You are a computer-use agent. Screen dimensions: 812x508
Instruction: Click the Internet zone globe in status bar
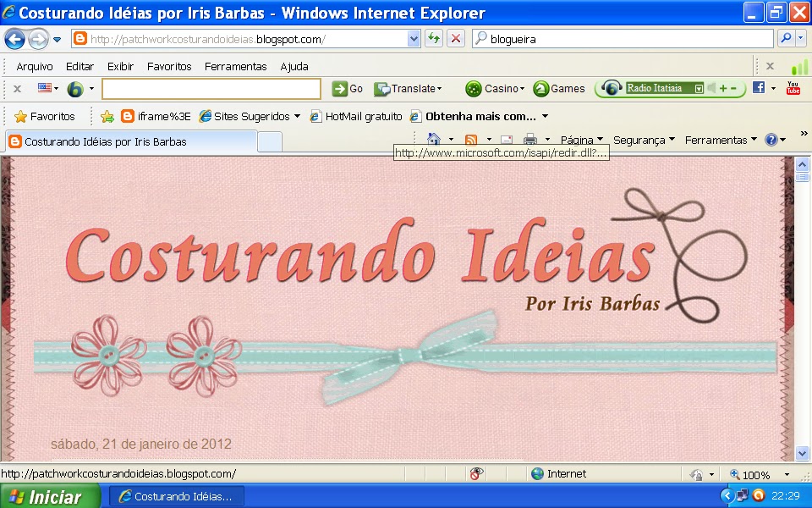tap(538, 473)
